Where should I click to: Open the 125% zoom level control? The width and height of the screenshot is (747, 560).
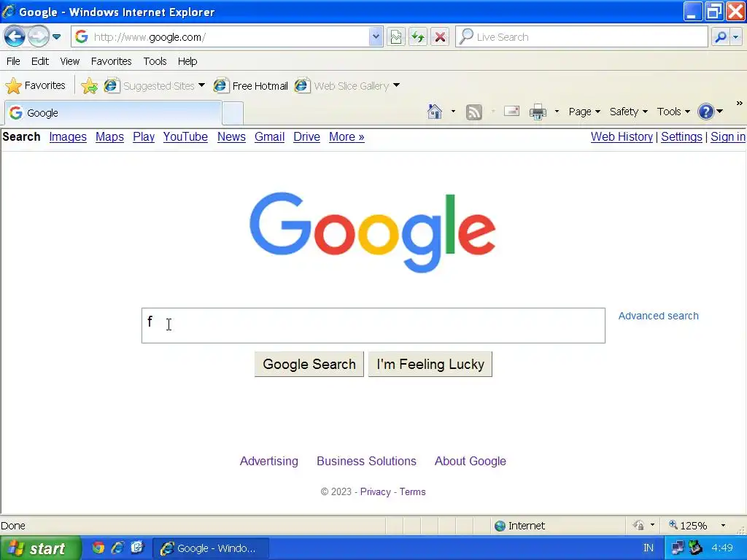pyautogui.click(x=697, y=525)
